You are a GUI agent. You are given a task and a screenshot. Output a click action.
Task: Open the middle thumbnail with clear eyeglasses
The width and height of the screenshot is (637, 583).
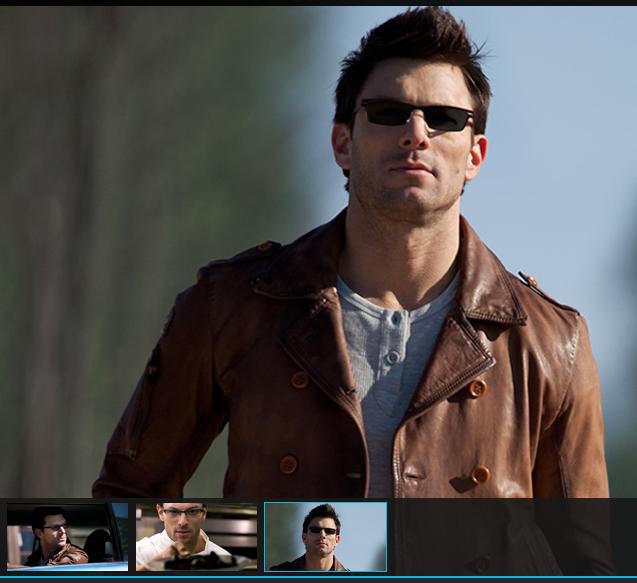tap(196, 536)
